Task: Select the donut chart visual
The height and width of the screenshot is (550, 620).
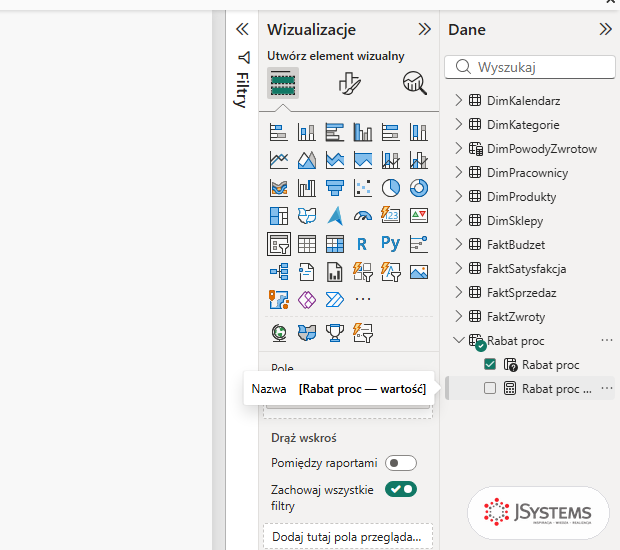Action: (x=419, y=188)
